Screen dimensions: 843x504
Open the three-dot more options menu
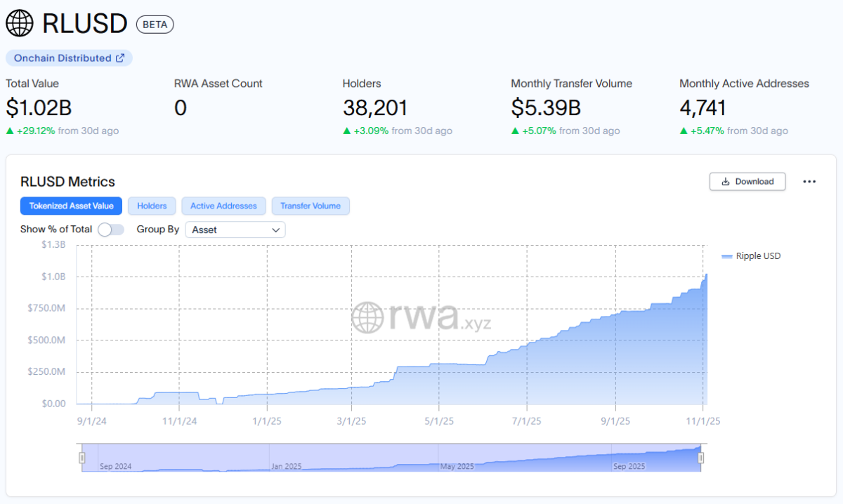point(809,181)
